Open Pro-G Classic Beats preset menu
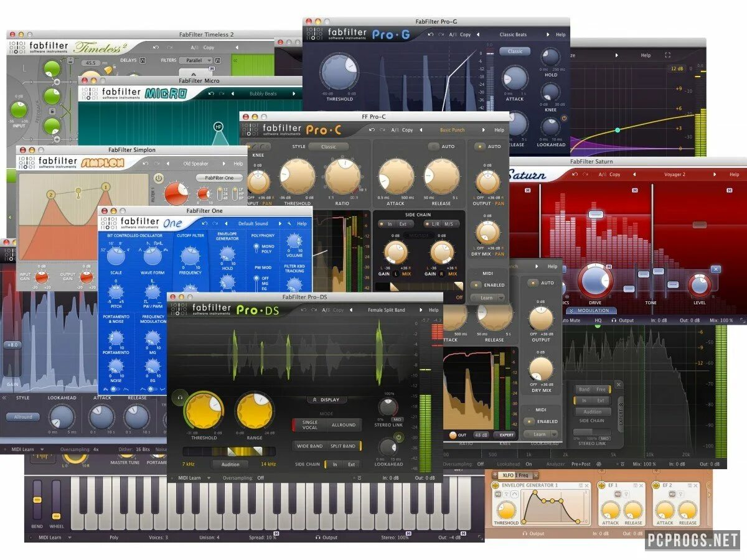 pos(514,35)
